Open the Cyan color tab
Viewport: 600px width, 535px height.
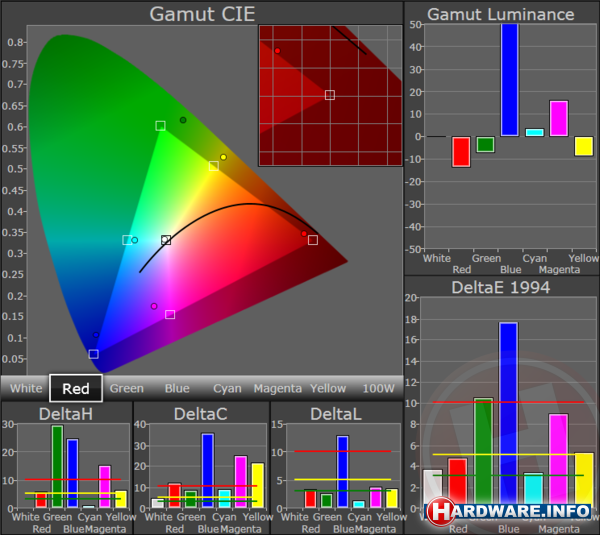(x=227, y=388)
